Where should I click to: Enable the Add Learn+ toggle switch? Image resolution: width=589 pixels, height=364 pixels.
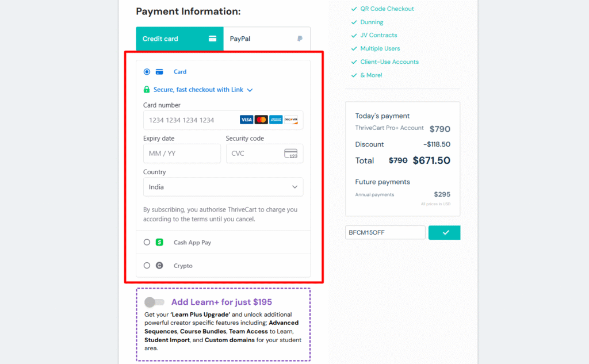tap(154, 302)
